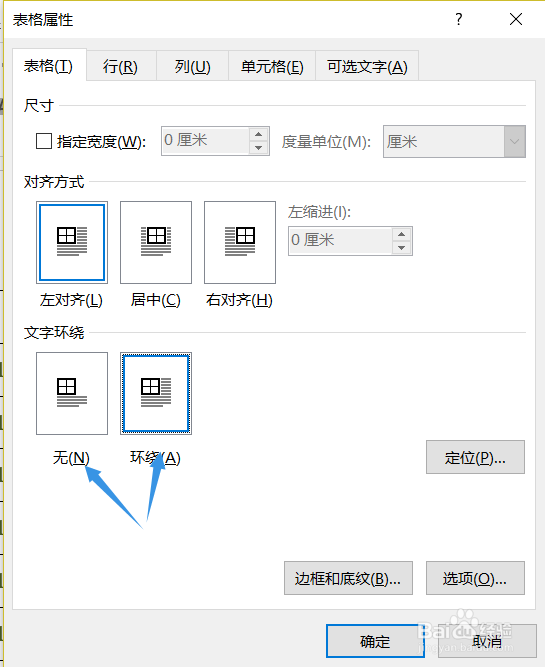Decrease the left indent value
Screen dimensions: 545x667
coord(401,247)
